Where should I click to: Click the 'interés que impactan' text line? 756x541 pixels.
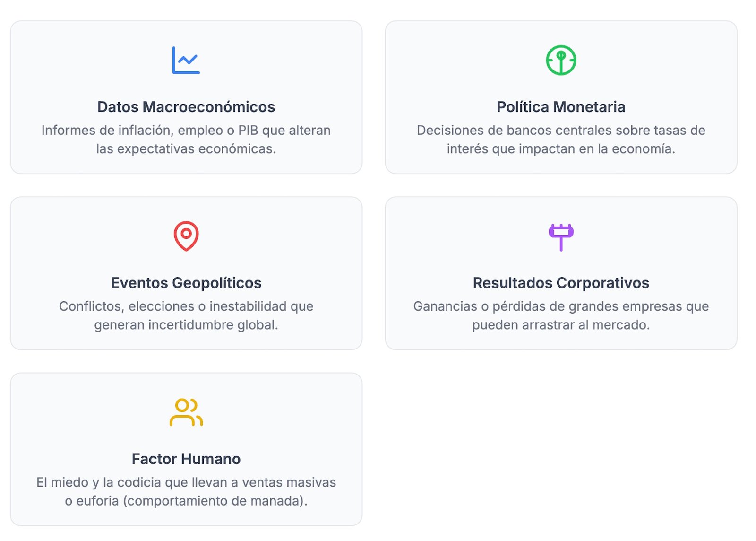[x=561, y=149]
